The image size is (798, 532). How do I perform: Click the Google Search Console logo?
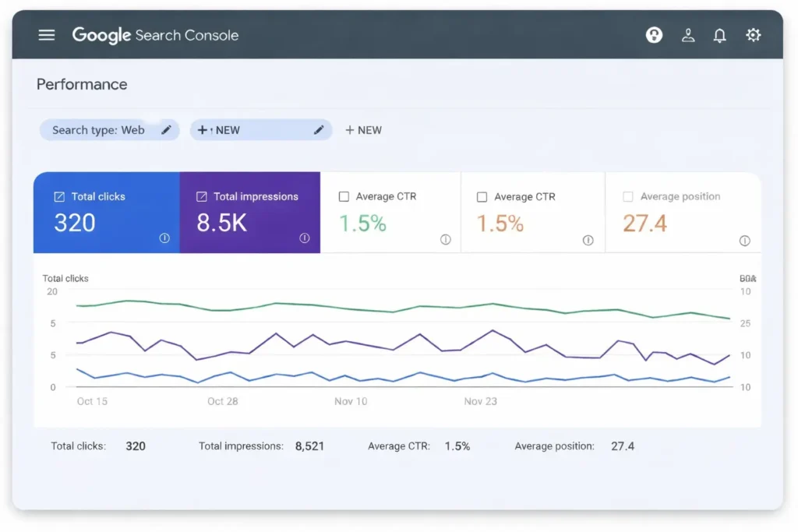155,35
